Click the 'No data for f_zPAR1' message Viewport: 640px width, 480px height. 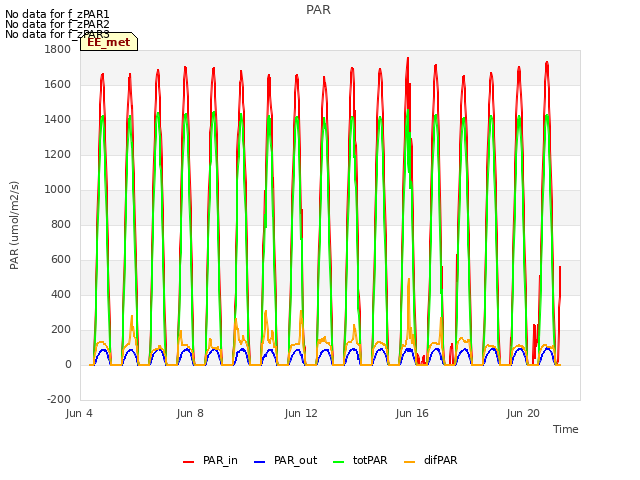(57, 14)
